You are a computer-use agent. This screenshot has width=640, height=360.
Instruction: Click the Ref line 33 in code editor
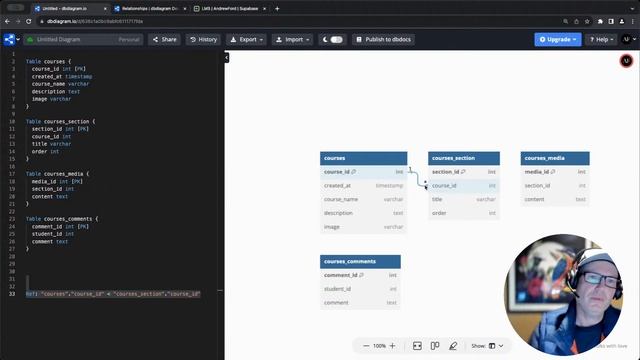(113, 294)
